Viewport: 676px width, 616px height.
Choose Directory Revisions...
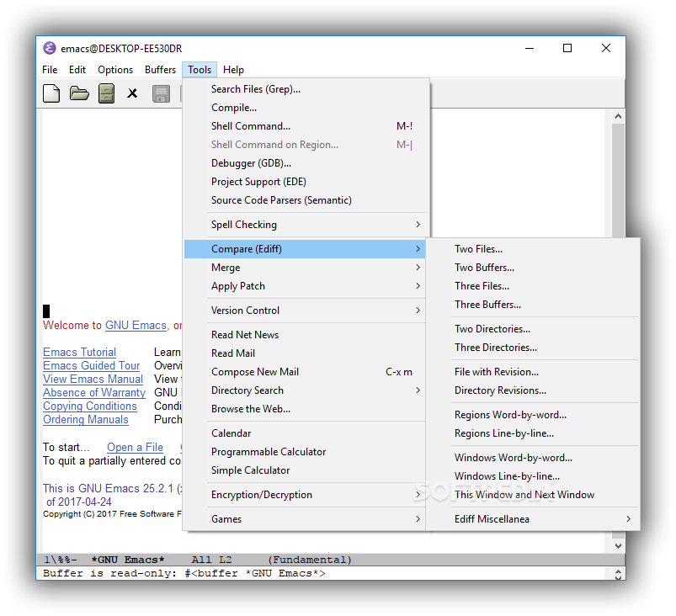point(533,390)
